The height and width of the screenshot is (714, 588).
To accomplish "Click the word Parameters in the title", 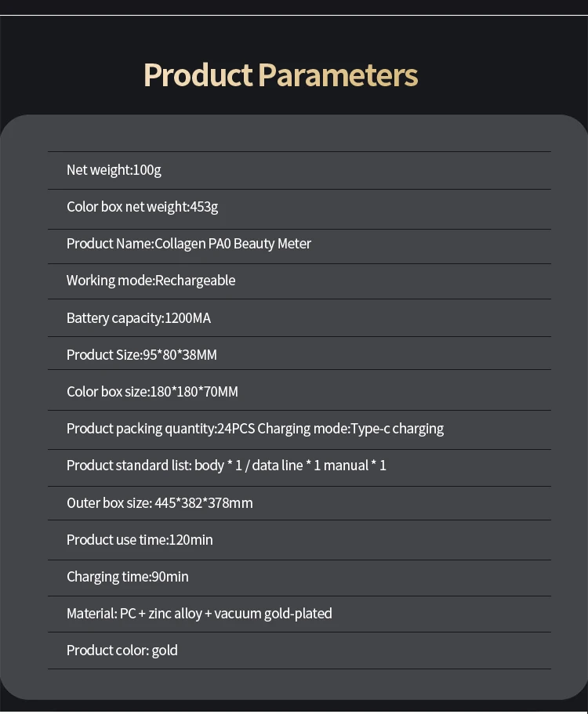I will click(x=338, y=75).
